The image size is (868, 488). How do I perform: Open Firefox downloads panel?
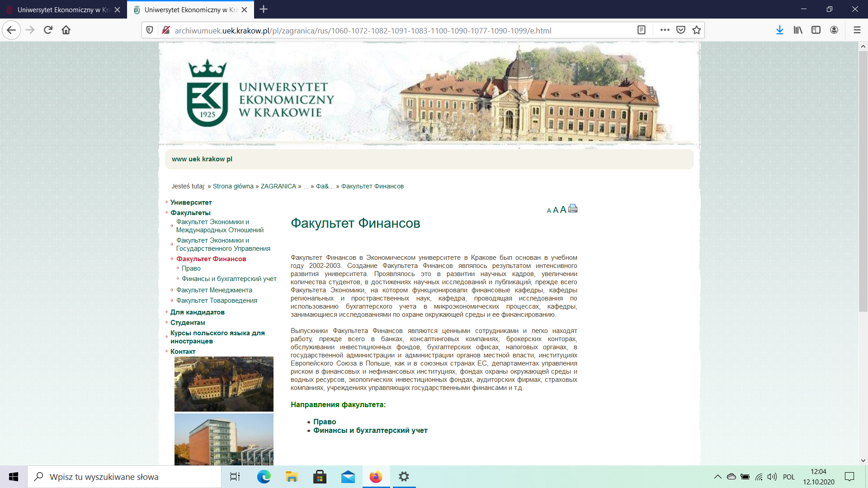[x=779, y=30]
